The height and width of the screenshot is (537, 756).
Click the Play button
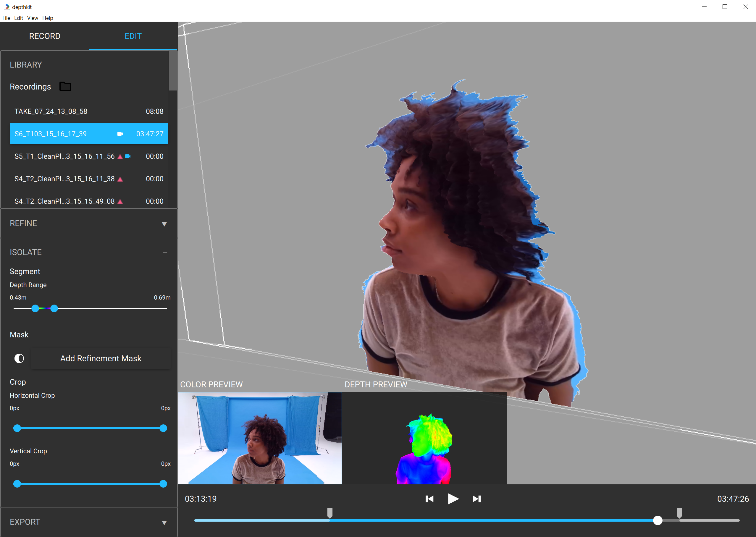coord(453,499)
